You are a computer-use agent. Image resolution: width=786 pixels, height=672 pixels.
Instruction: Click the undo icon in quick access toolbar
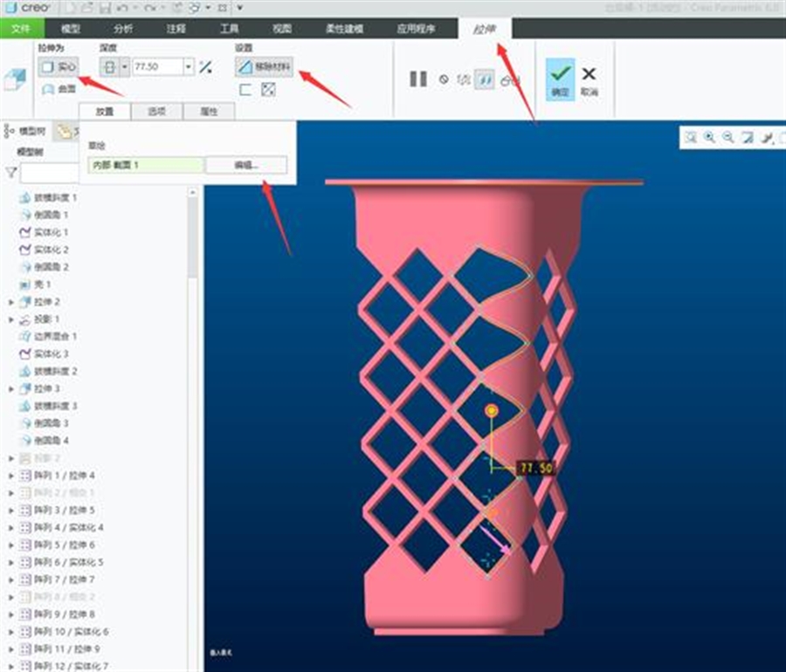[121, 8]
